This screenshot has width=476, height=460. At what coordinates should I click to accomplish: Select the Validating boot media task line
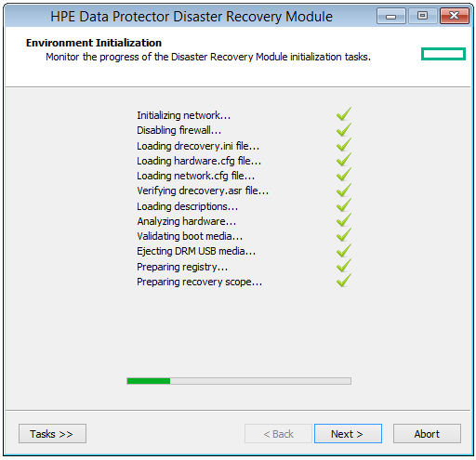(190, 236)
